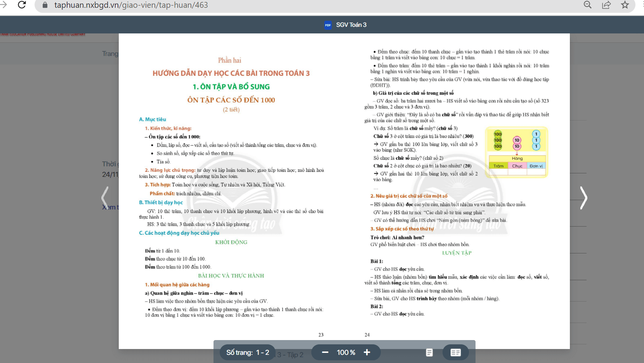This screenshot has height=363, width=644.
Task: Click page number 24 at page bottom
Action: [367, 335]
